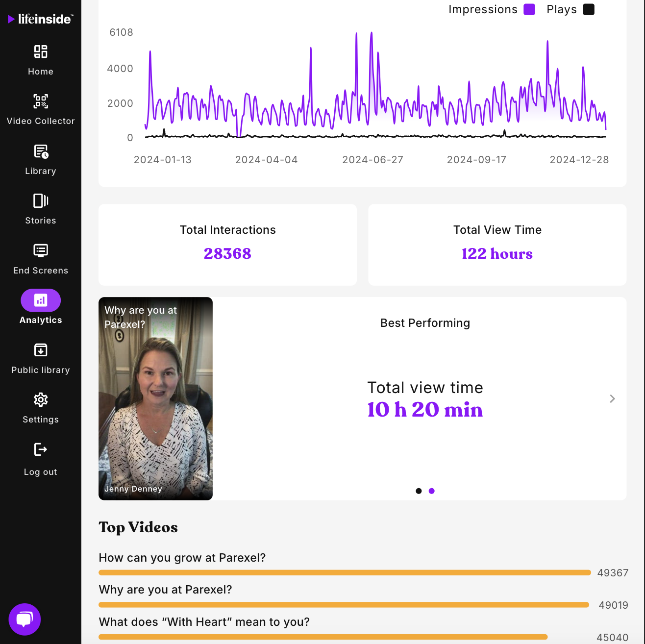Viewport: 645px width, 644px height.
Task: Open Jenny Denney video thumbnail
Action: [x=155, y=398]
